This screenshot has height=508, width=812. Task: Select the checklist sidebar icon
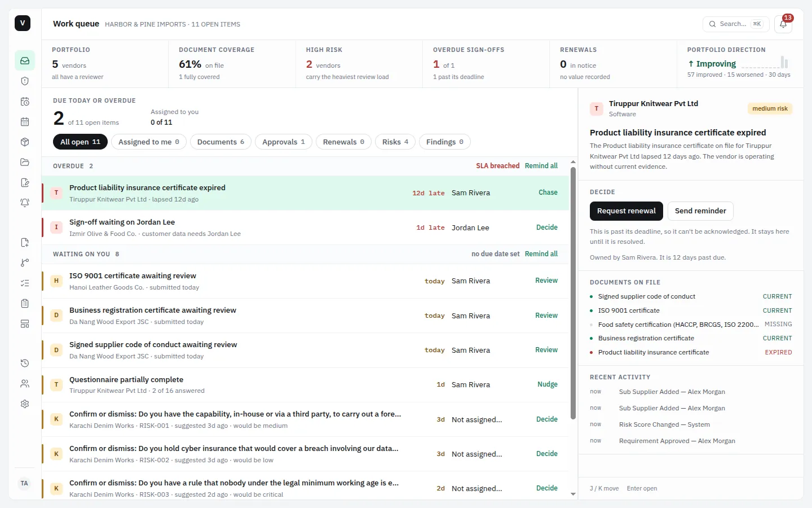click(25, 283)
